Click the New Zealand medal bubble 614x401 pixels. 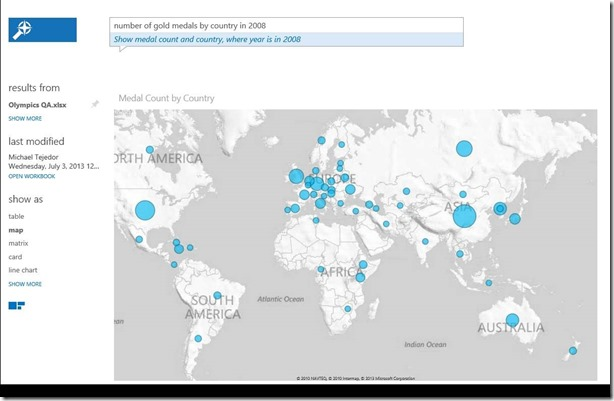coord(573,350)
